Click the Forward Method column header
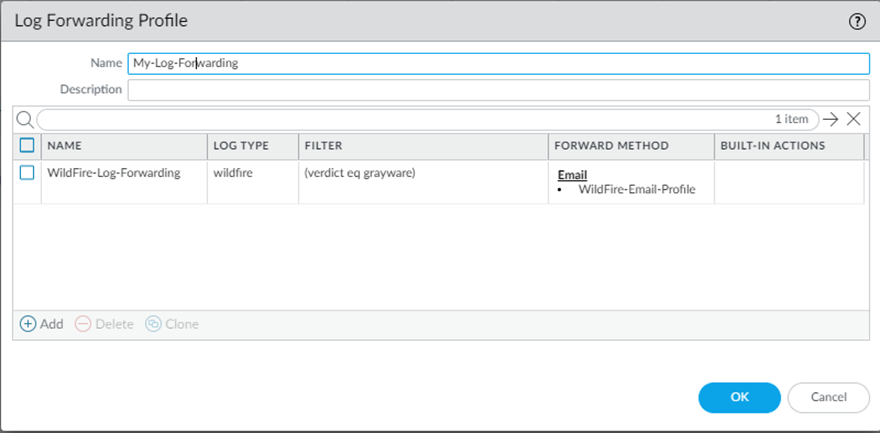 (x=611, y=146)
